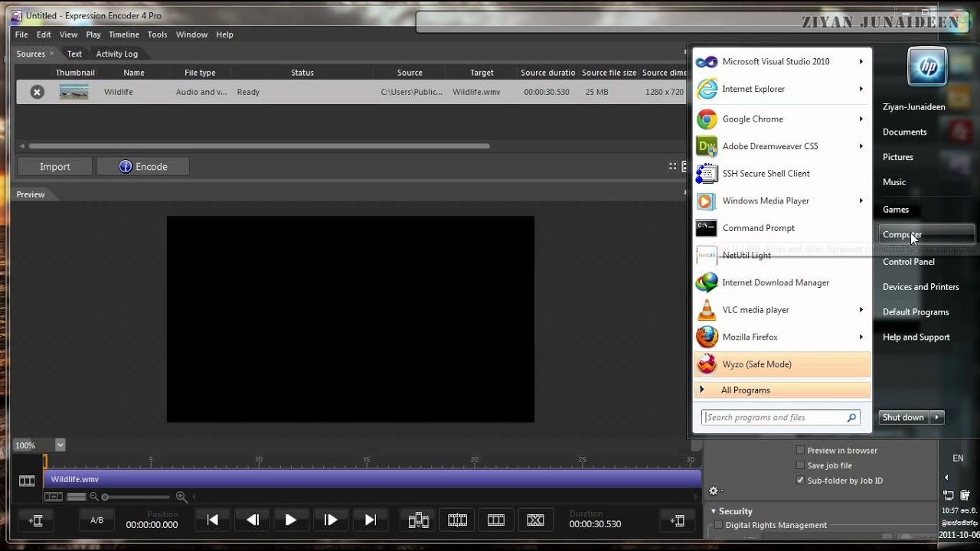Toggle the A/B compare button

tap(96, 520)
